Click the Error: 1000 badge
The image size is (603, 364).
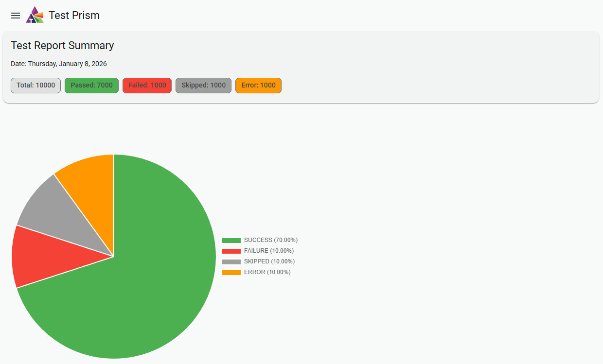point(258,85)
